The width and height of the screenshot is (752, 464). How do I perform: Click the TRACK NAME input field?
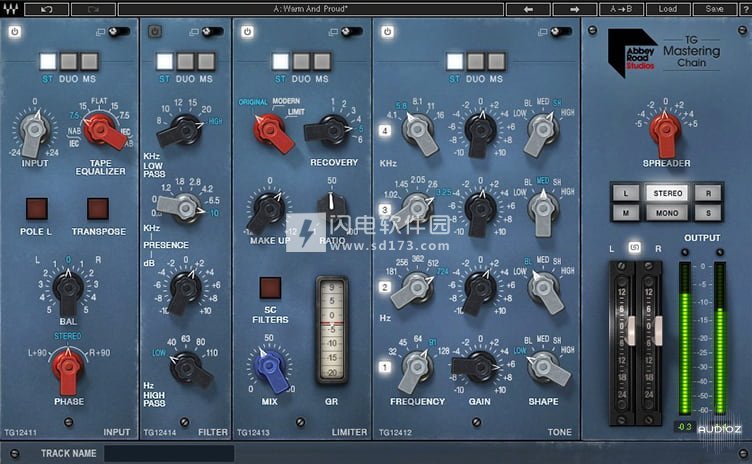(x=169, y=453)
